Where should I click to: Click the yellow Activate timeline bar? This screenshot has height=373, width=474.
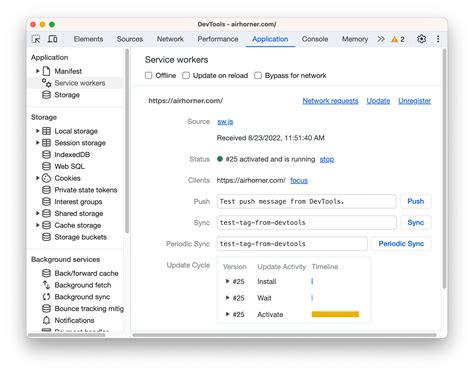pyautogui.click(x=335, y=314)
